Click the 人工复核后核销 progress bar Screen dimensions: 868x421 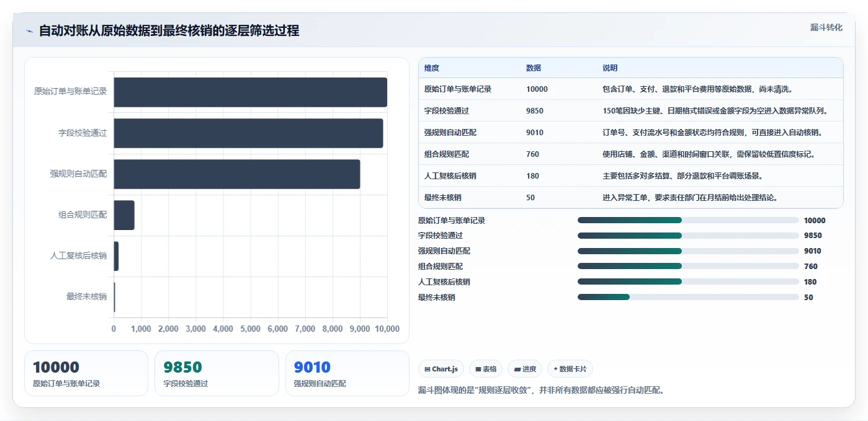(688, 281)
